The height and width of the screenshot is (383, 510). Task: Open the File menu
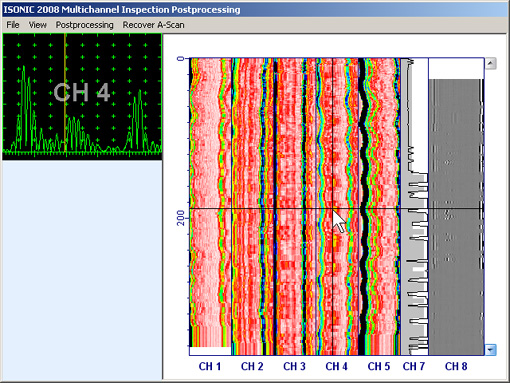(13, 25)
